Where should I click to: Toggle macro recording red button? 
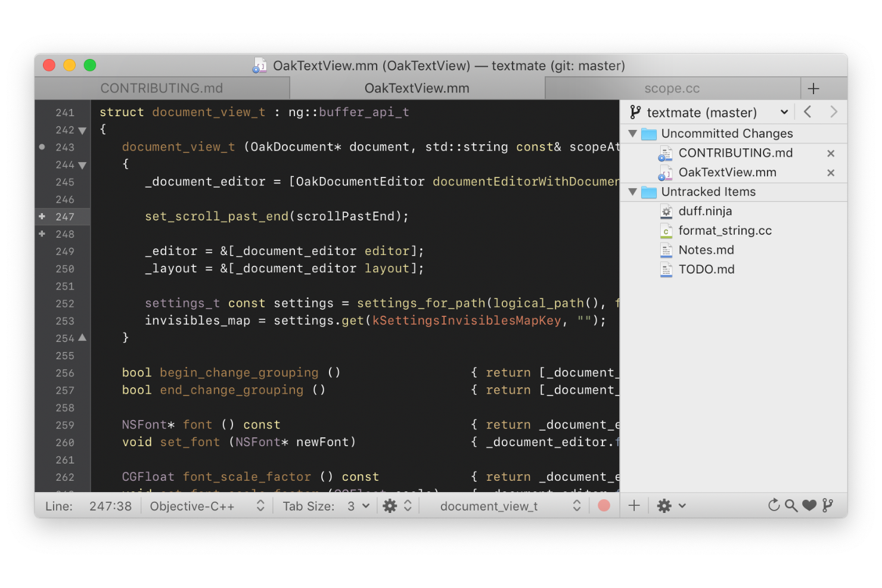tap(604, 506)
